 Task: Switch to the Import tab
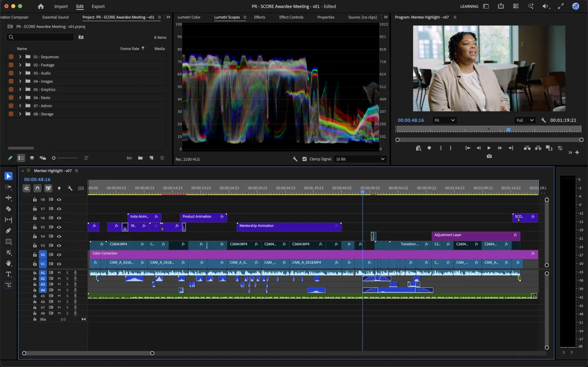pos(61,6)
